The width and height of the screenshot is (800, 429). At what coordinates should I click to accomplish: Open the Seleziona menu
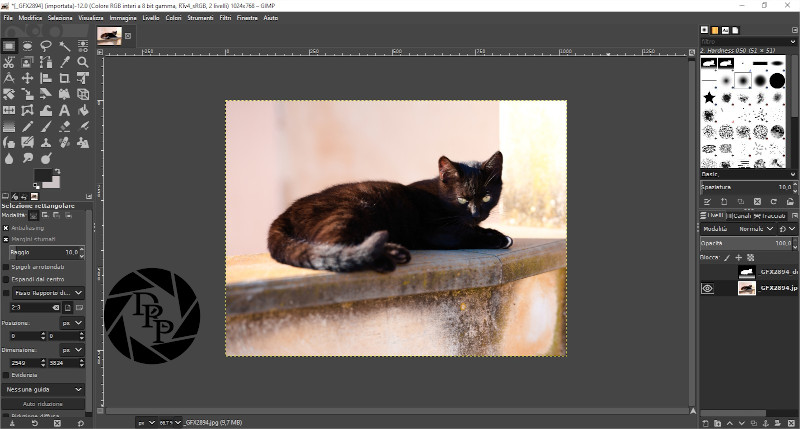tap(60, 18)
